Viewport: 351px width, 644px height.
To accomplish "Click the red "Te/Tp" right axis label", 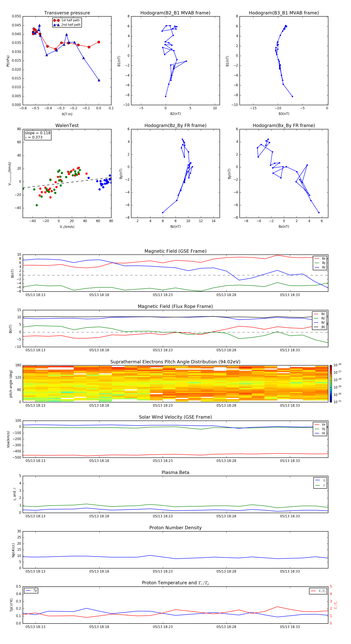I will pyautogui.click(x=336, y=605).
